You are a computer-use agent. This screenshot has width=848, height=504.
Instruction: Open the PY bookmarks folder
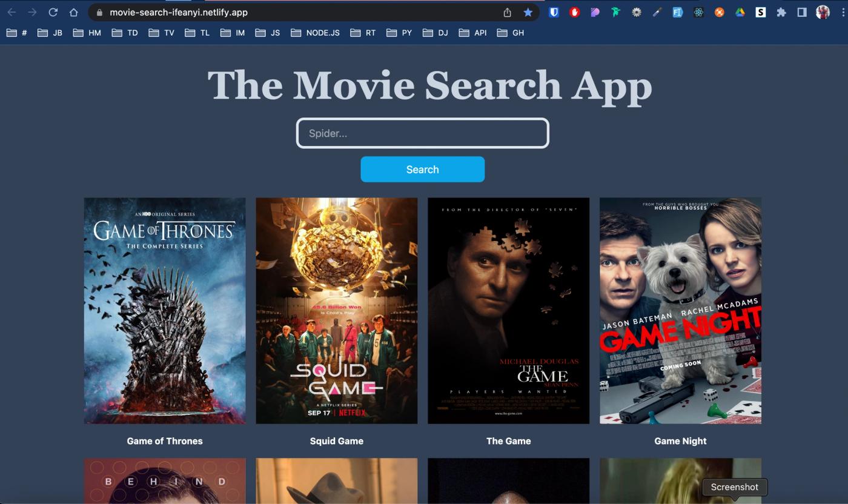pos(399,33)
